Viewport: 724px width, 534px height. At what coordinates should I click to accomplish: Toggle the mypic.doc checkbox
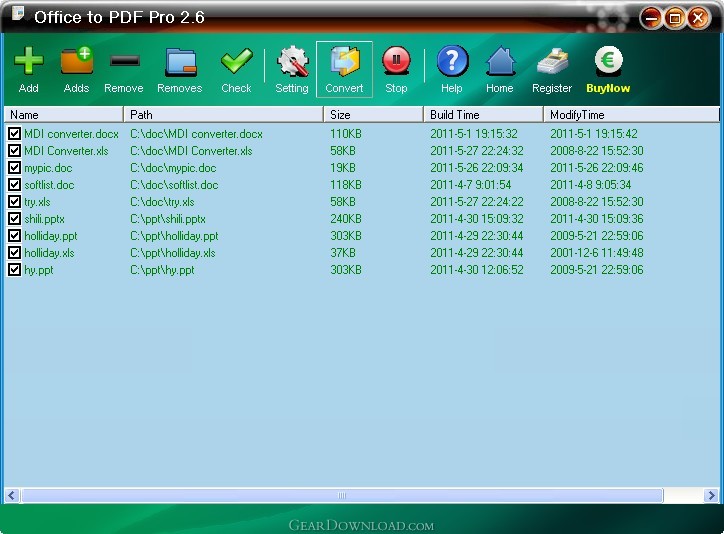[14, 168]
